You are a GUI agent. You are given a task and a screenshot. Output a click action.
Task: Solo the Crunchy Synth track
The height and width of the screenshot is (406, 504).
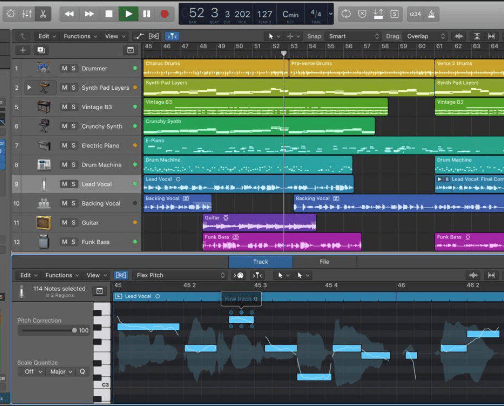pyautogui.click(x=73, y=126)
